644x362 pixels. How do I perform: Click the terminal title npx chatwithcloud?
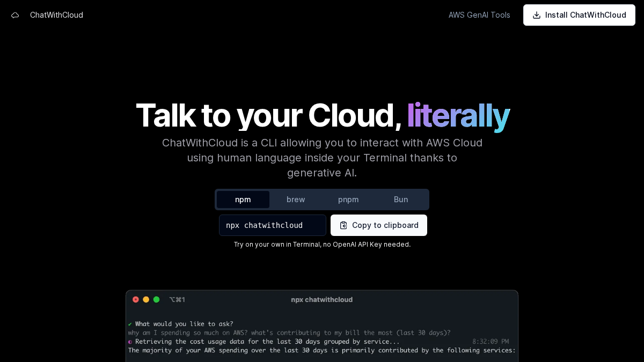322,299
